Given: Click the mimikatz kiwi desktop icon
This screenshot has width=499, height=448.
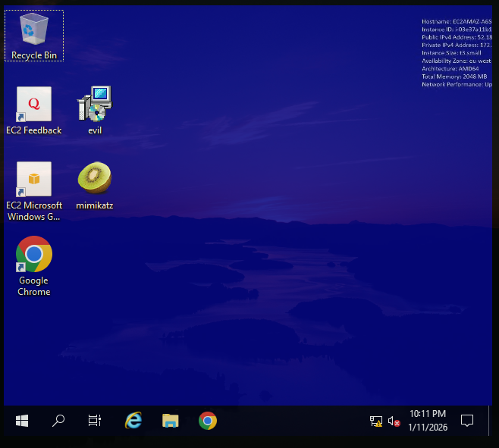Looking at the screenshot, I should point(95,178).
